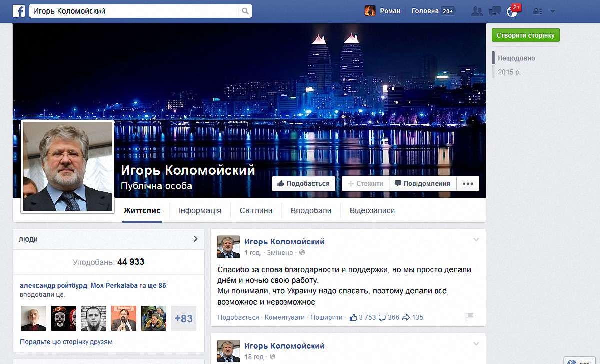Image resolution: width=600 pixels, height=364 pixels.
Task: Select the Світлини tab
Action: pyautogui.click(x=256, y=210)
